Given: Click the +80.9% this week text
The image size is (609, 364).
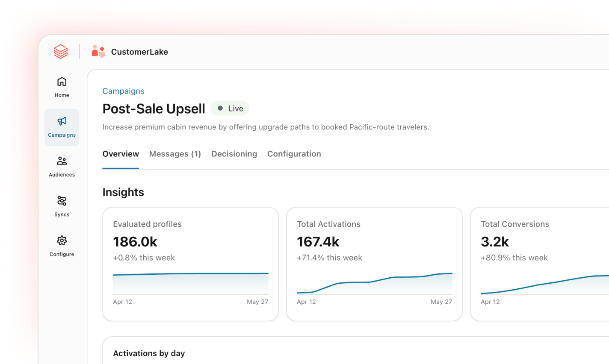Looking at the screenshot, I should click(514, 258).
